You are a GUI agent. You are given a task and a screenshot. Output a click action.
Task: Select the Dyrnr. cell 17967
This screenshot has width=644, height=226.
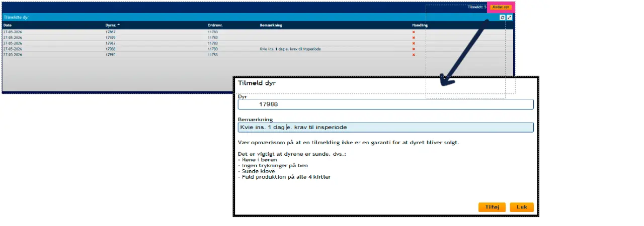click(111, 43)
